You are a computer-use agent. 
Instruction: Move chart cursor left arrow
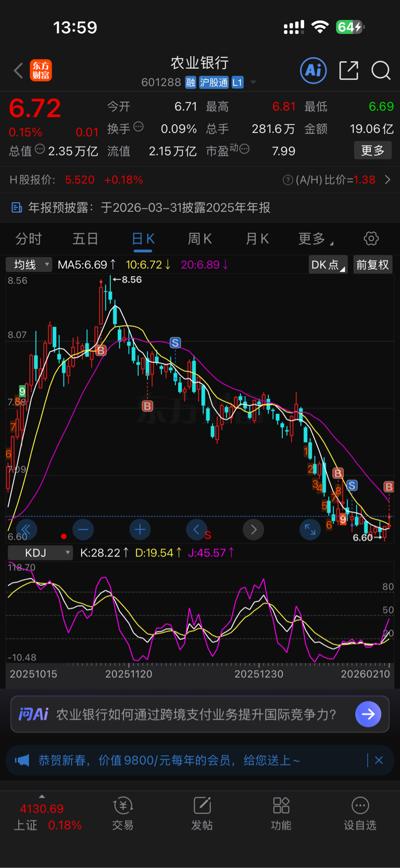pyautogui.click(x=196, y=530)
